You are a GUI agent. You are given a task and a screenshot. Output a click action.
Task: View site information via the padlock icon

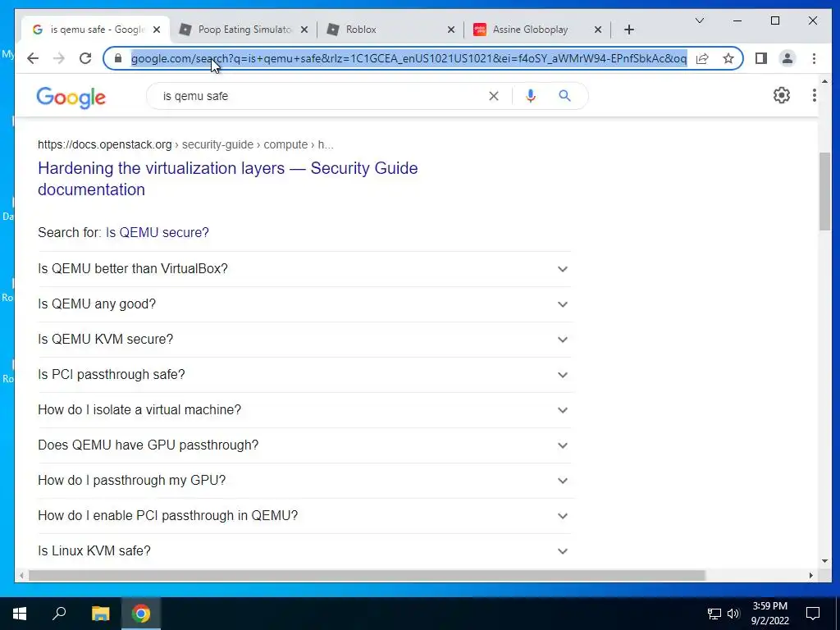pyautogui.click(x=118, y=58)
